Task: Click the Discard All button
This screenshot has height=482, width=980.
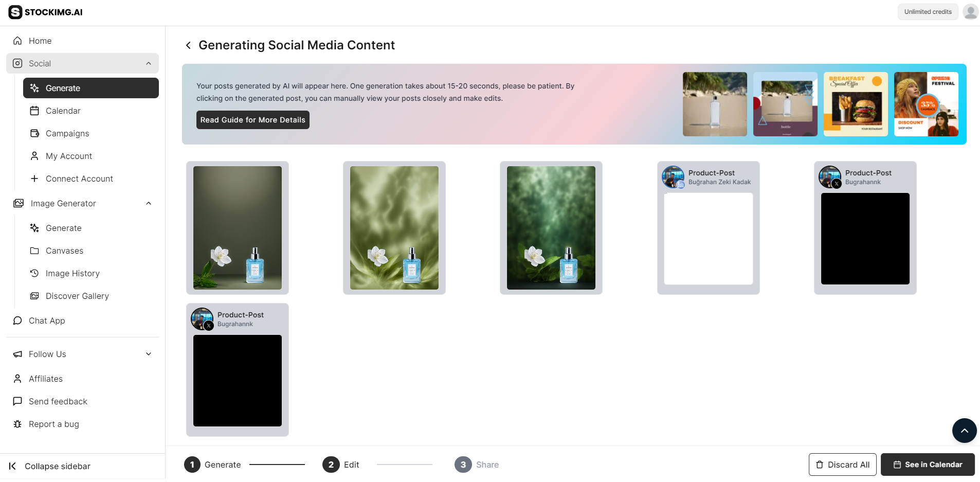Action: (842, 464)
